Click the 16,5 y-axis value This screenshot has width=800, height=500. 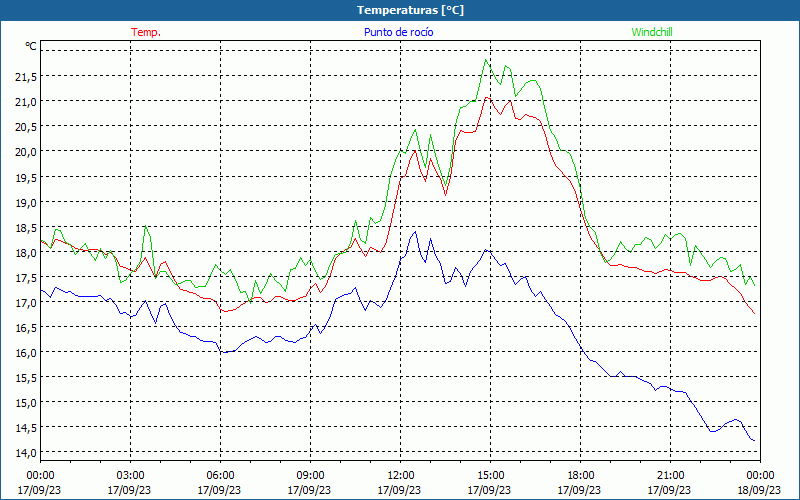click(x=26, y=327)
